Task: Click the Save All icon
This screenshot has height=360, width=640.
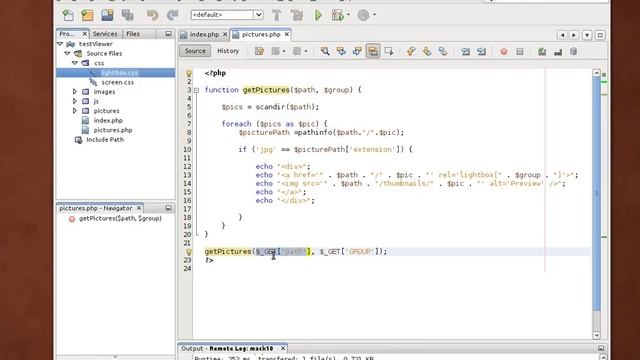Action: [x=127, y=16]
